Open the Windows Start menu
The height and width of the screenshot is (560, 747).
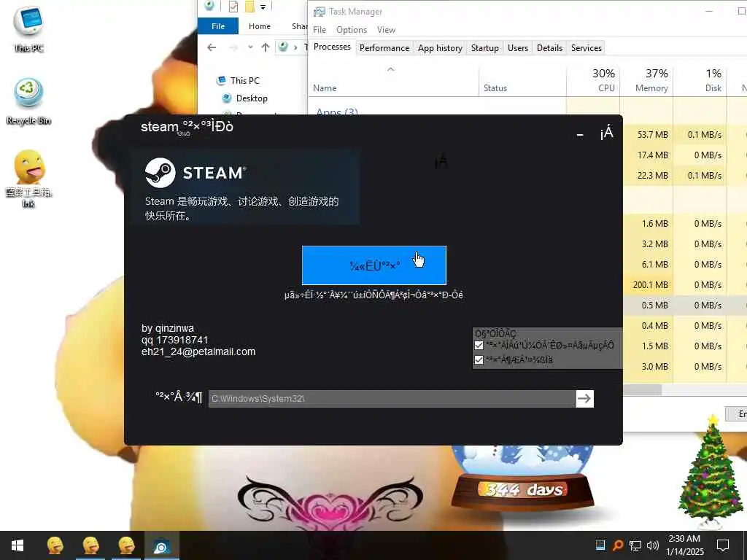18,545
